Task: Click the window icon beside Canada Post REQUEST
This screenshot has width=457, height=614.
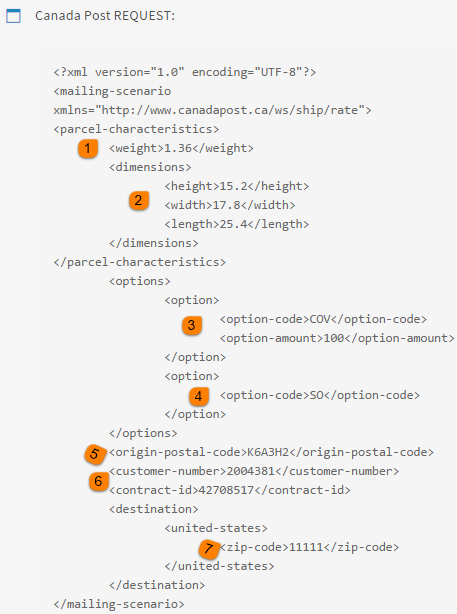Action: pos(13,16)
